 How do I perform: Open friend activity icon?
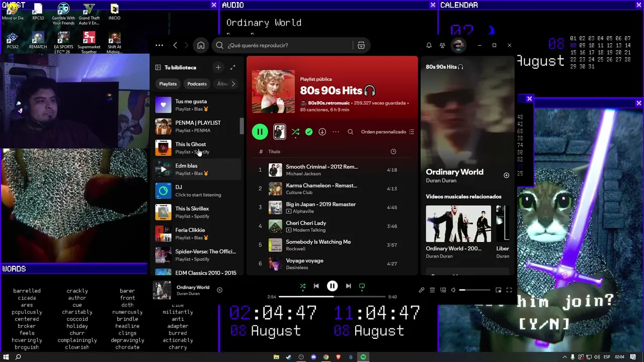(442, 45)
